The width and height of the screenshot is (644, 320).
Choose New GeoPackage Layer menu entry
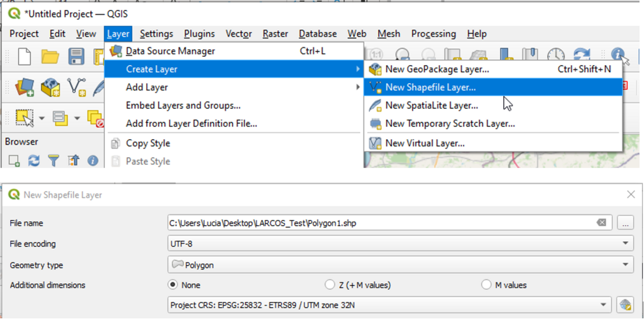[x=493, y=69]
